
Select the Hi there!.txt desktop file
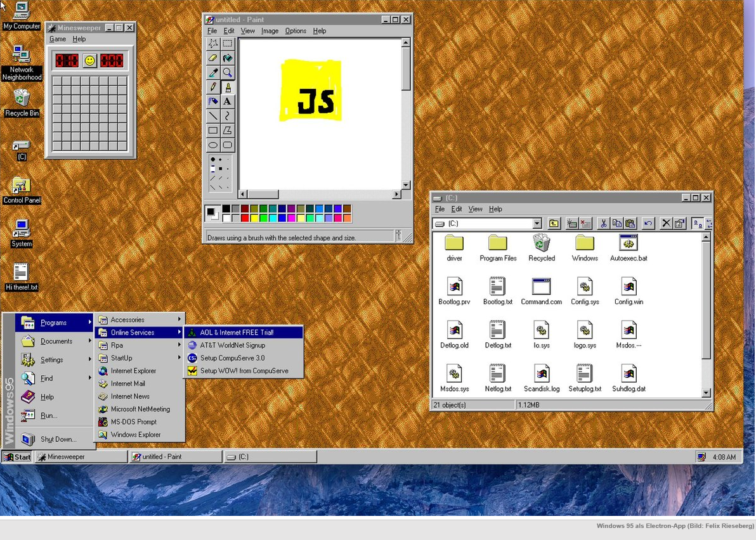point(21,278)
